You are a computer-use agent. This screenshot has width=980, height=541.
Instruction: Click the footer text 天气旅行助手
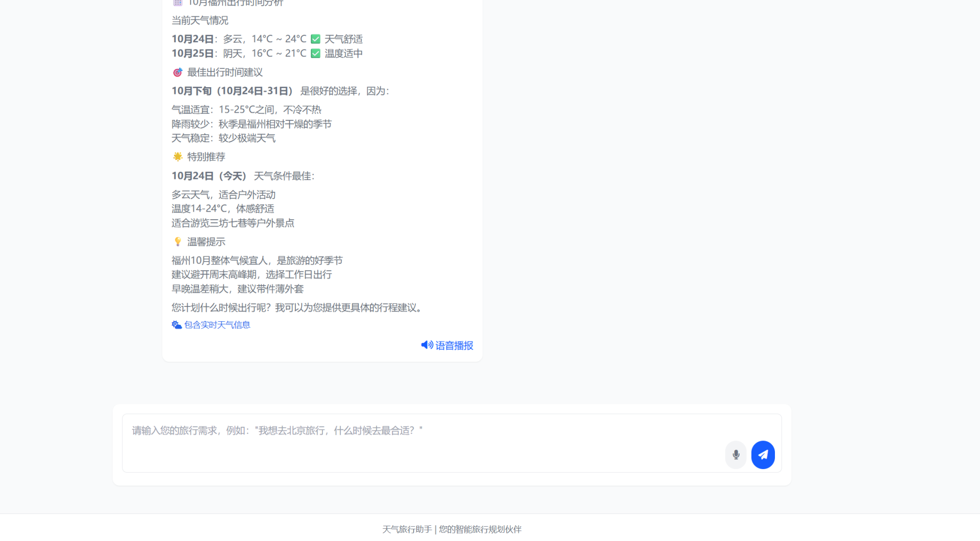(407, 529)
